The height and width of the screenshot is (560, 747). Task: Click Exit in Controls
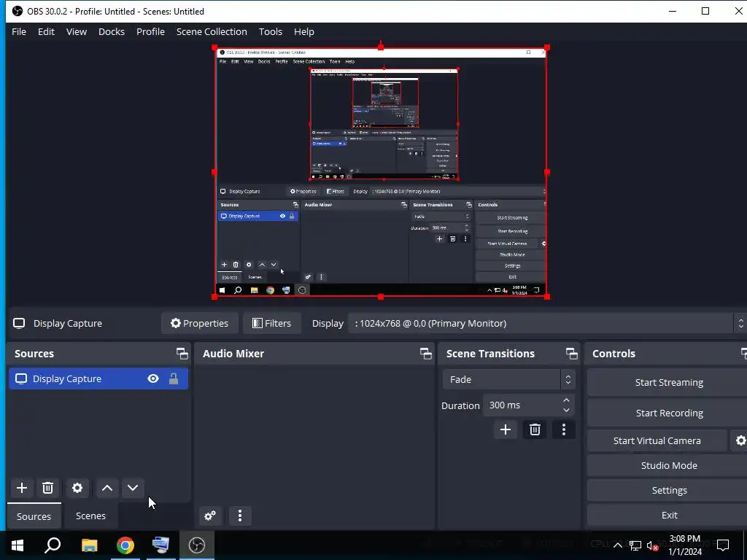tap(668, 515)
